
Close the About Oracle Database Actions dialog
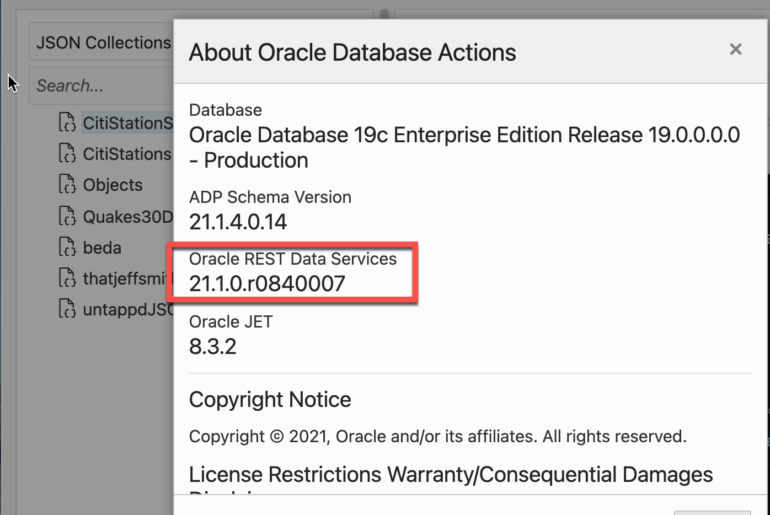(x=735, y=49)
